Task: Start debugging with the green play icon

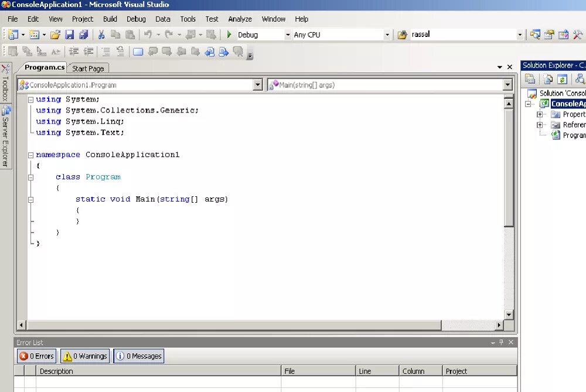Action: (229, 35)
